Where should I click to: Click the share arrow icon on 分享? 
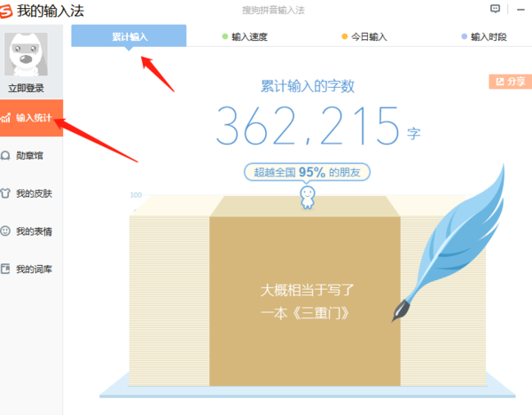coord(500,82)
